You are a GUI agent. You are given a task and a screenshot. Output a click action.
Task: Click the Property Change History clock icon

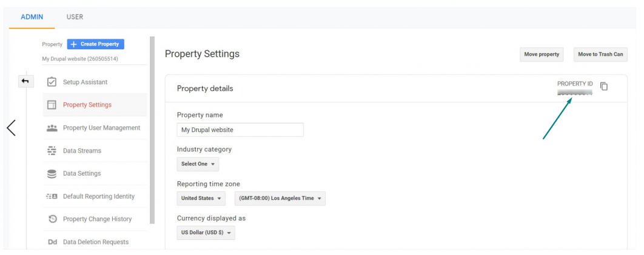pyautogui.click(x=52, y=219)
